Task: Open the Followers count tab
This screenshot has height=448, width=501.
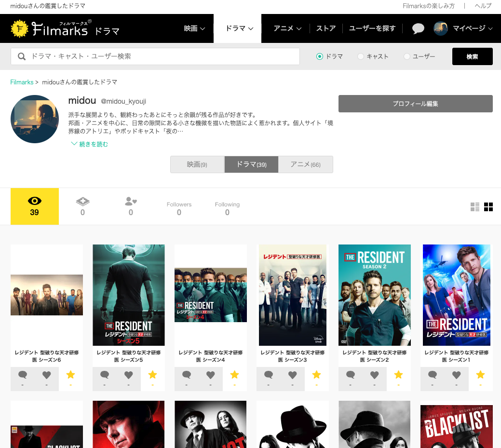Action: (179, 208)
